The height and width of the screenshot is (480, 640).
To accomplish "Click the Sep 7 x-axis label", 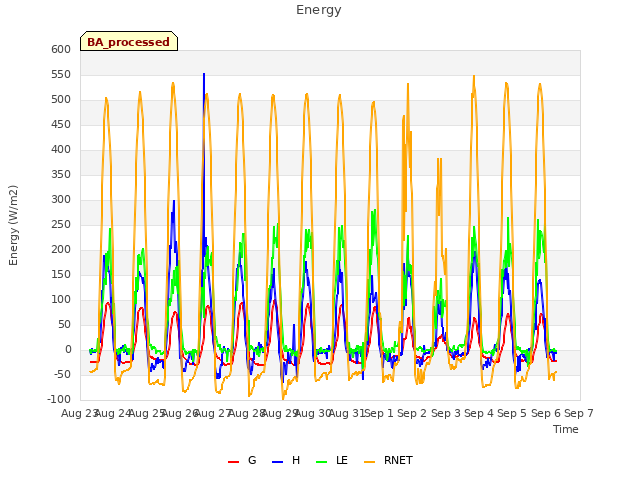I will (x=579, y=413).
